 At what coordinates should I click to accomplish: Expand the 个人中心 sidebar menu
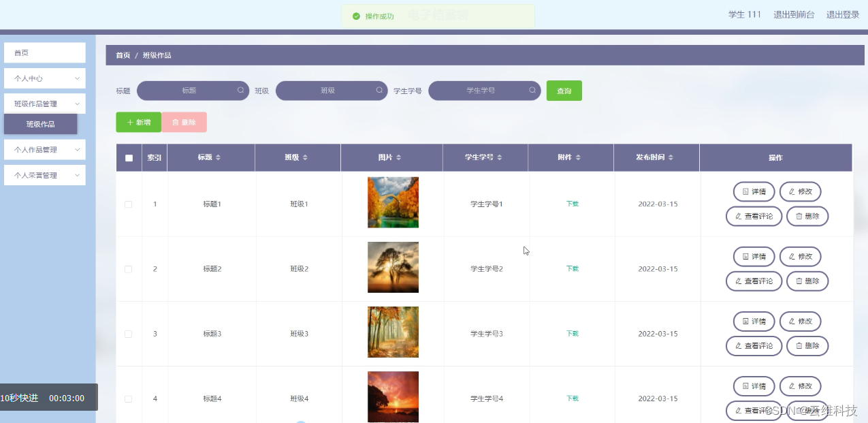(x=45, y=78)
